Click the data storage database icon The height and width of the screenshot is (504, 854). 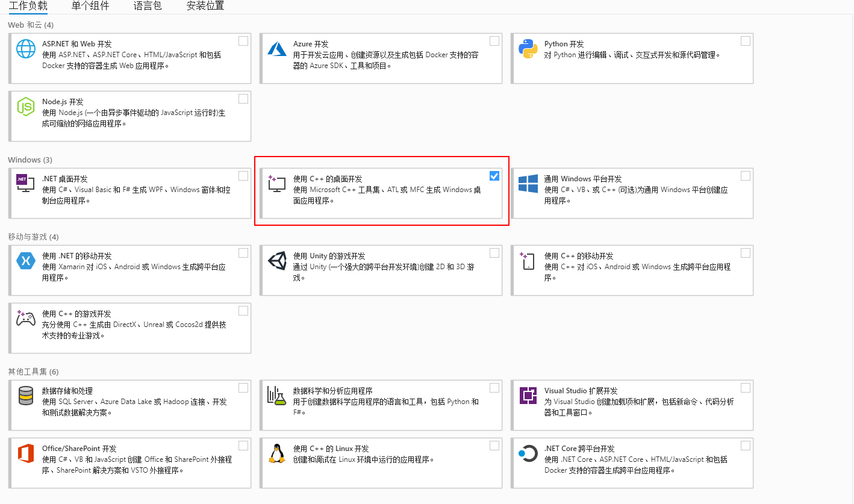pyautogui.click(x=26, y=396)
